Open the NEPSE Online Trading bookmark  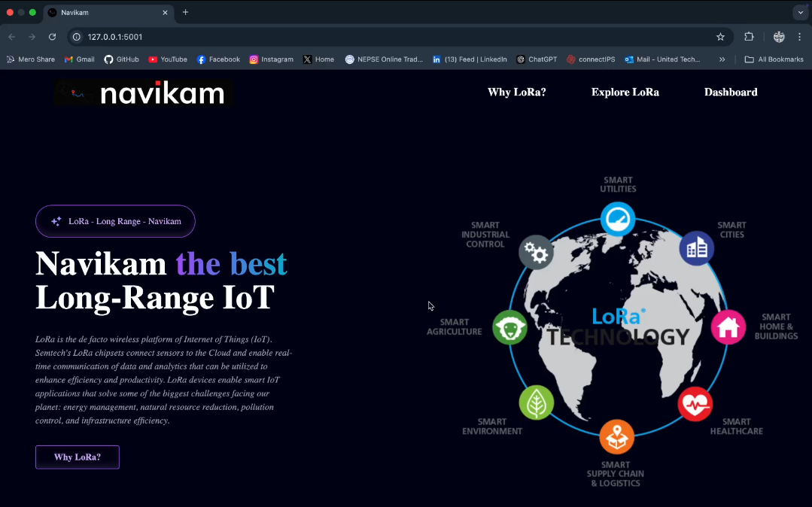pyautogui.click(x=385, y=59)
